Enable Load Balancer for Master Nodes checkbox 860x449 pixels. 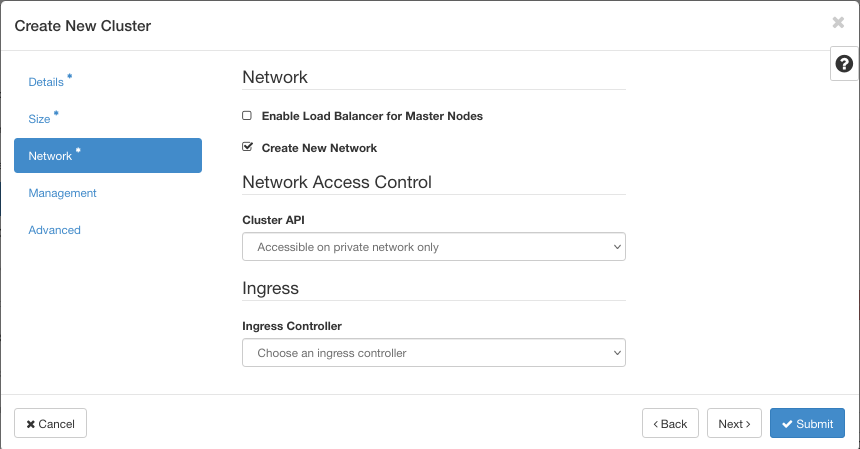click(x=247, y=116)
